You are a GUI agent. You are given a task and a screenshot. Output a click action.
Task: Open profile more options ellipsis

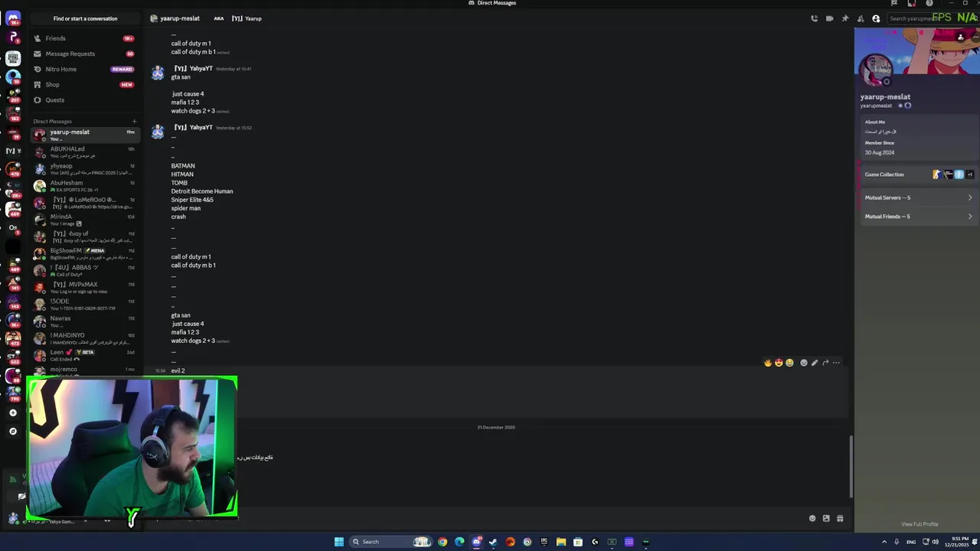(975, 37)
